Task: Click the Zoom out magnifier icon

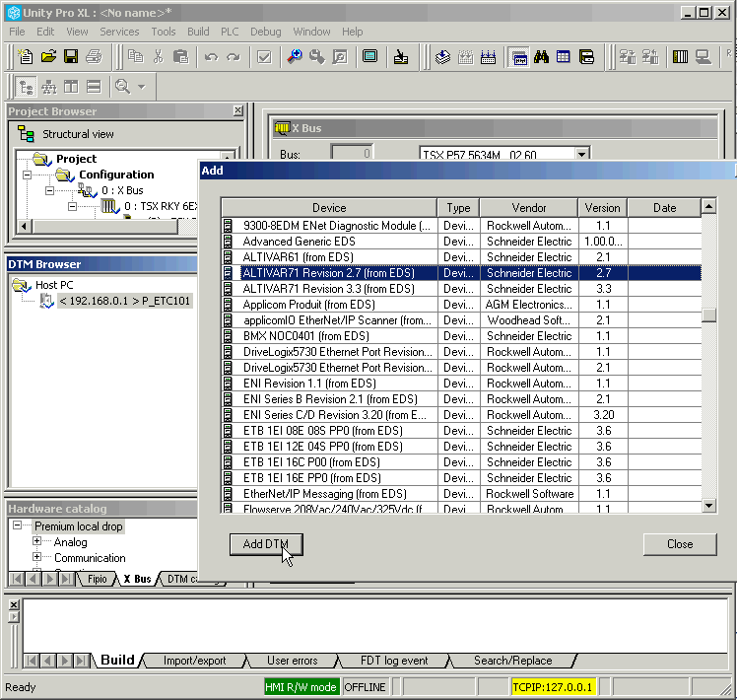Action: coord(317,57)
